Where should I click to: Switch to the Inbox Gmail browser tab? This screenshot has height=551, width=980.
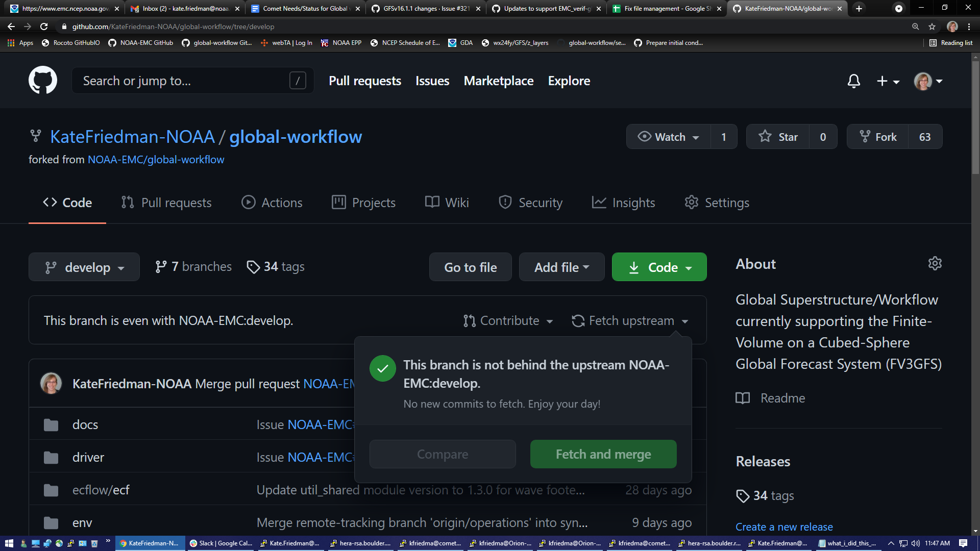coord(185,9)
